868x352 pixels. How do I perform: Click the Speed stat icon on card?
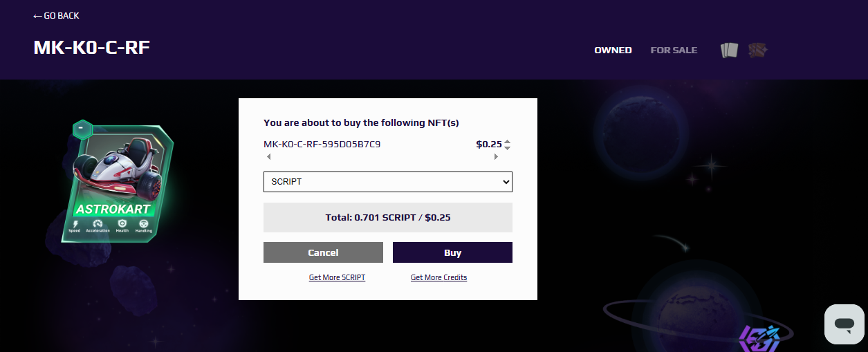click(x=74, y=223)
